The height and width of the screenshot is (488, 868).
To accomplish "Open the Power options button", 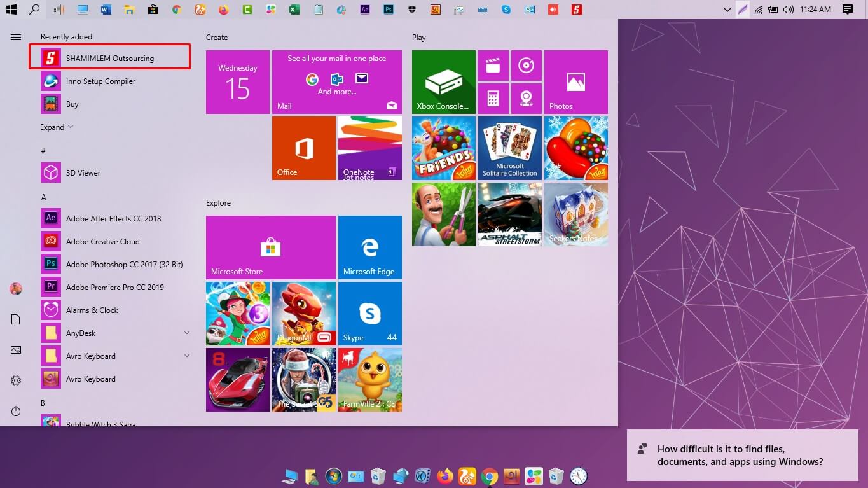I will click(x=16, y=412).
